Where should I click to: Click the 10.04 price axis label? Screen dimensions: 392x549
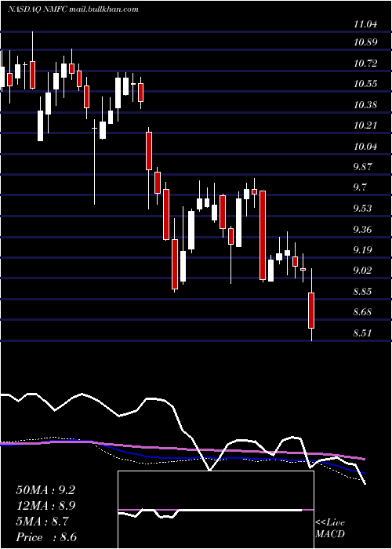tap(365, 146)
